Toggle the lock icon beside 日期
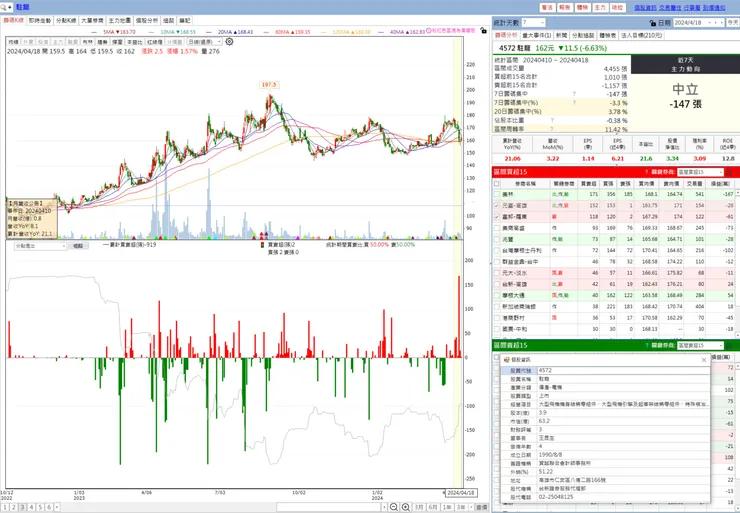740x513 pixels. [653, 23]
